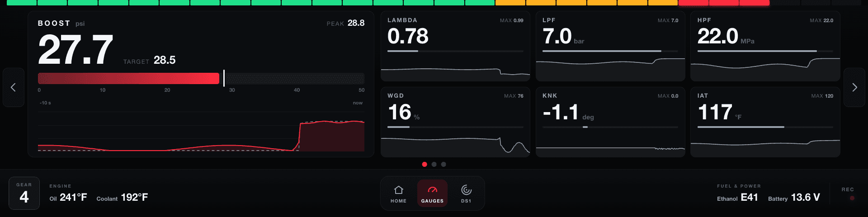Viewport: 868px width, 217px height.
Task: Click the HPF value 22.0
Action: tap(718, 36)
